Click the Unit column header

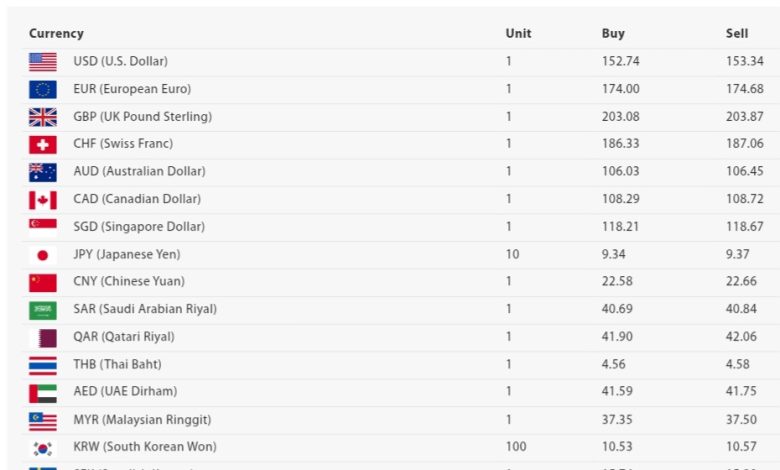coord(518,33)
